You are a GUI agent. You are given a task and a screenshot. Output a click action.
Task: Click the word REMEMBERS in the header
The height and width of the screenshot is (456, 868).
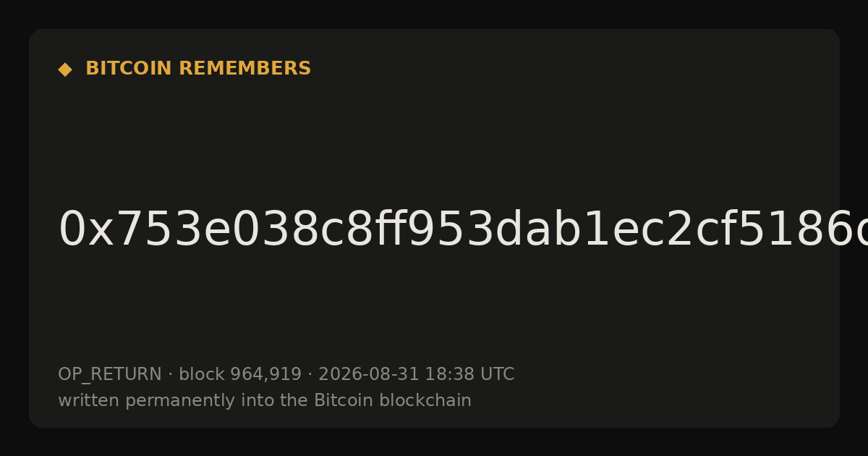click(244, 69)
